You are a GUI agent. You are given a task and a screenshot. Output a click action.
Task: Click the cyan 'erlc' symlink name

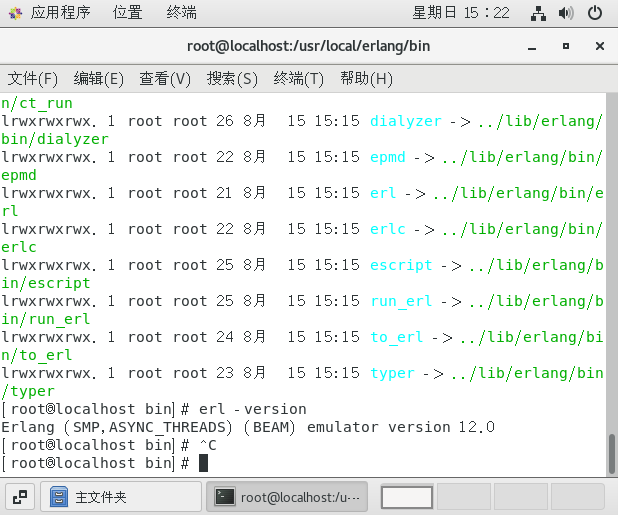[x=388, y=229]
